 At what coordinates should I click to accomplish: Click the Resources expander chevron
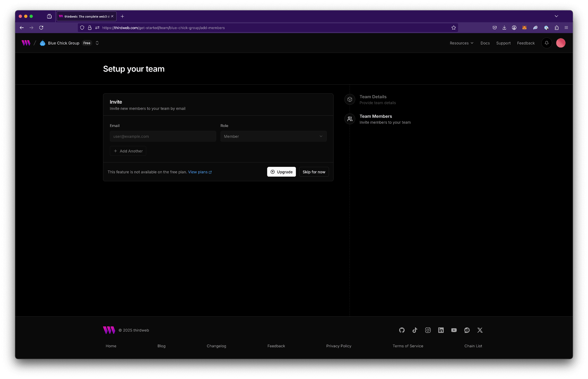(x=473, y=43)
